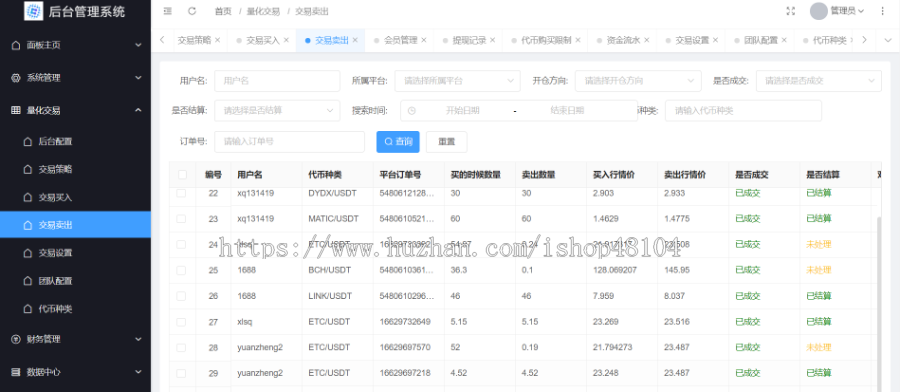Collapse the sidebar with the menu fold icon

coord(167,11)
